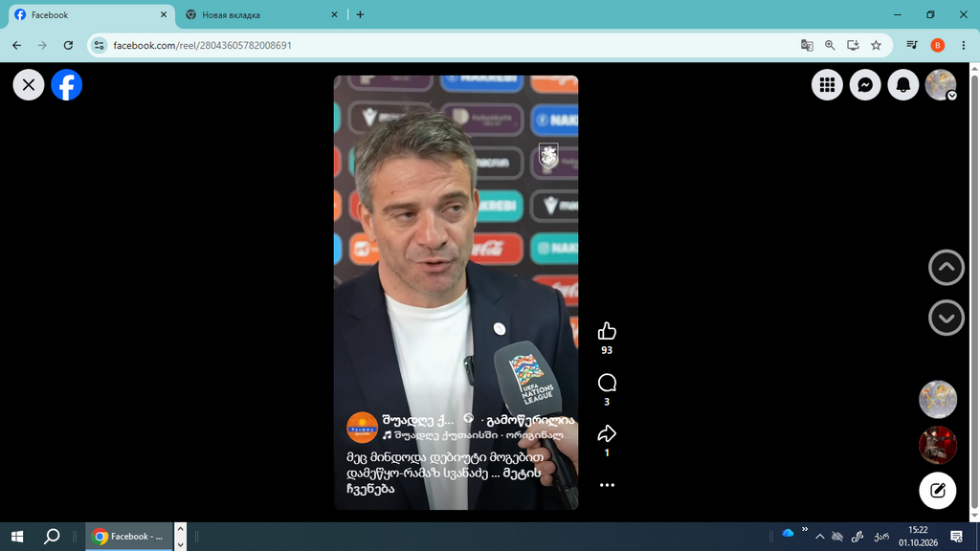This screenshot has width=980, height=551.
Task: Select the Chrome Facebook taskbar button
Action: (x=128, y=536)
